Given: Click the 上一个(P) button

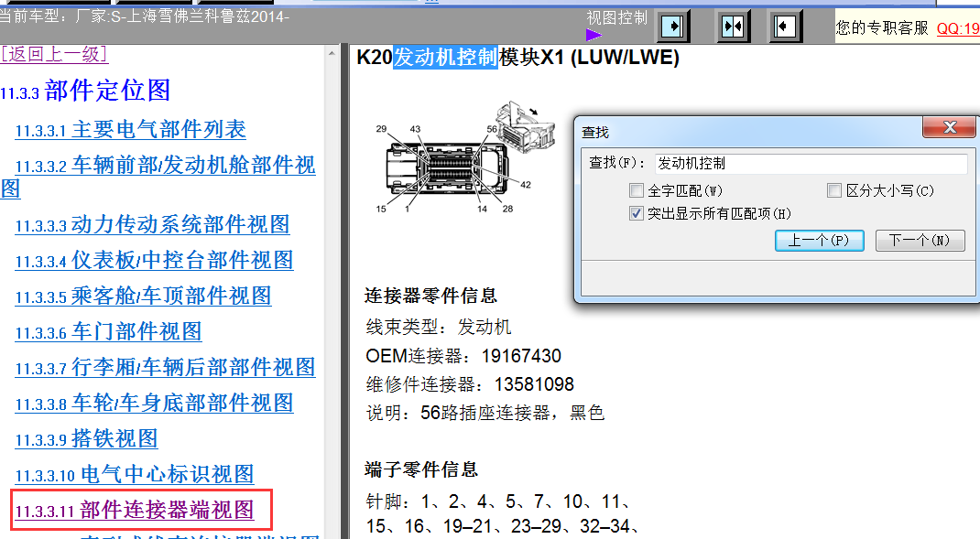Looking at the screenshot, I should 820,241.
